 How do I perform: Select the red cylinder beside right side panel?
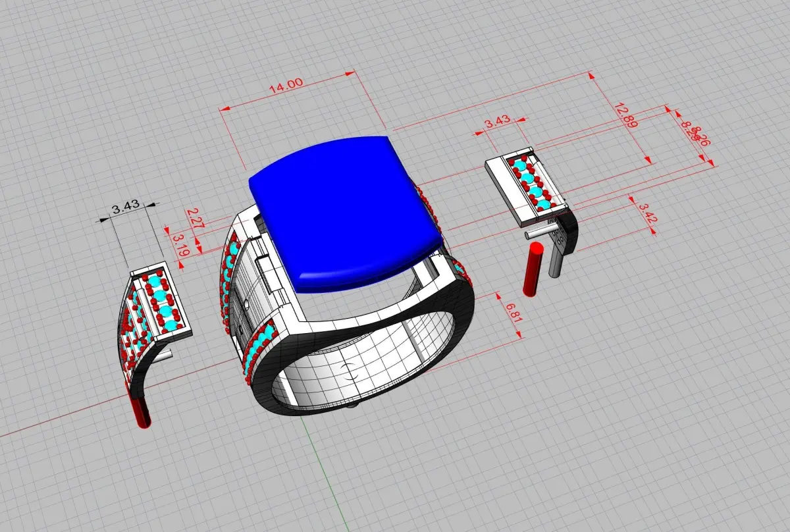click(x=532, y=269)
